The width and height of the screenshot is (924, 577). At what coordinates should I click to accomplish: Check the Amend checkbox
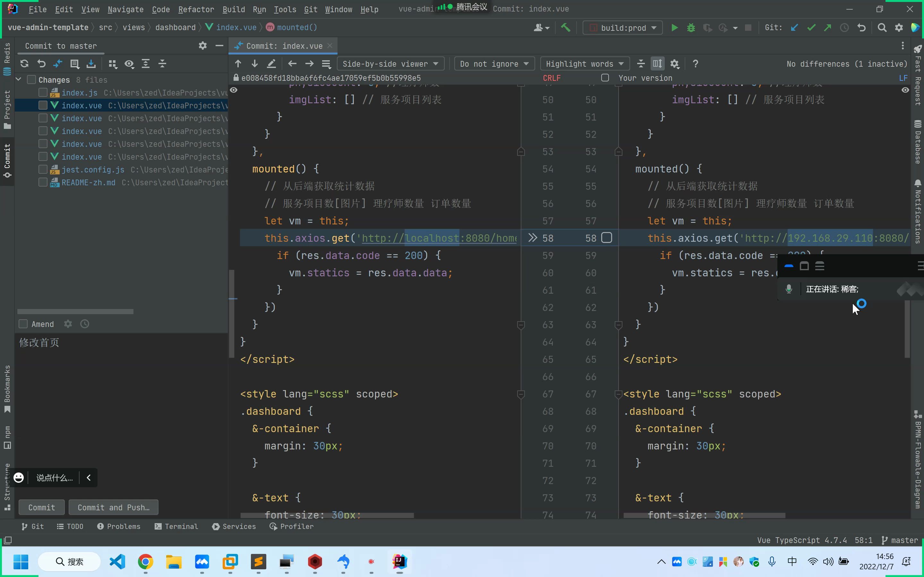(x=23, y=324)
